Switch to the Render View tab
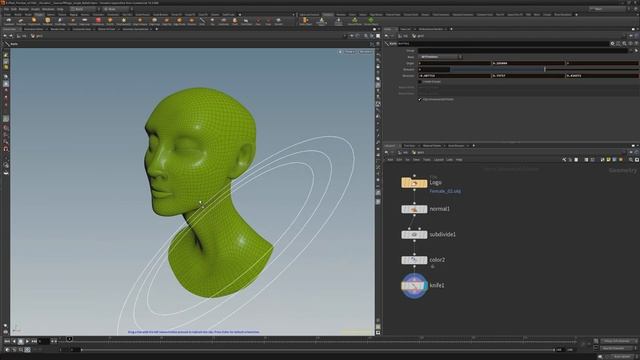640x360 pixels. coord(57,29)
